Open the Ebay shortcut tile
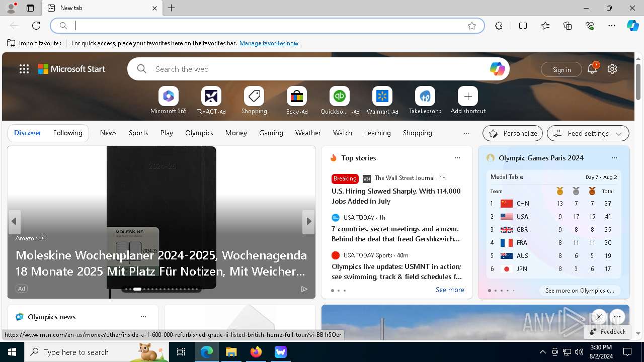This screenshot has height=362, width=644. coord(297,101)
